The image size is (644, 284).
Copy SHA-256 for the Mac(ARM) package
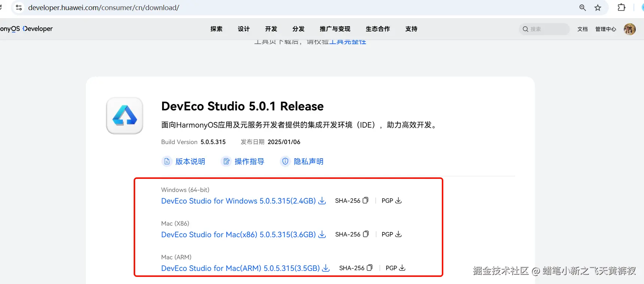[x=370, y=268]
